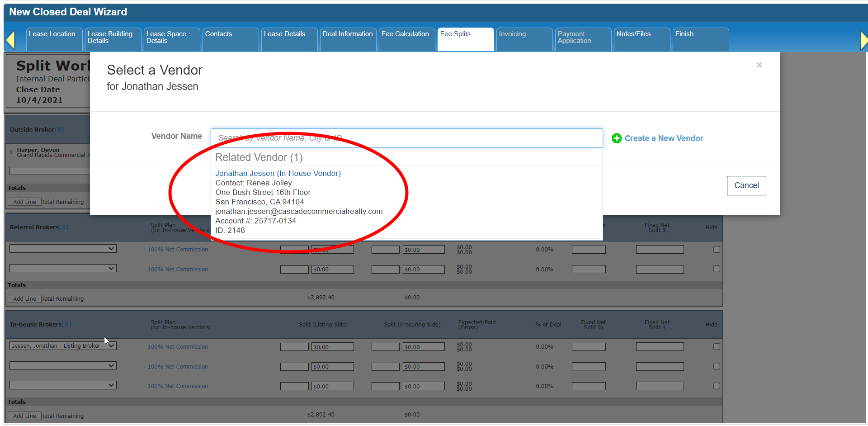Close the Select a Vendor dialog
The image size is (868, 426).
pos(759,65)
